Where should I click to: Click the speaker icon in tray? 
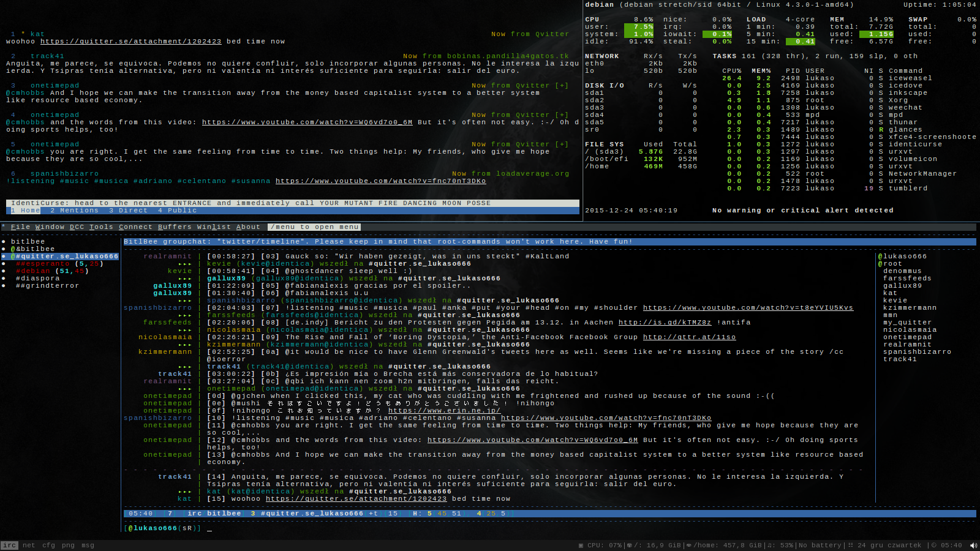pyautogui.click(x=973, y=545)
